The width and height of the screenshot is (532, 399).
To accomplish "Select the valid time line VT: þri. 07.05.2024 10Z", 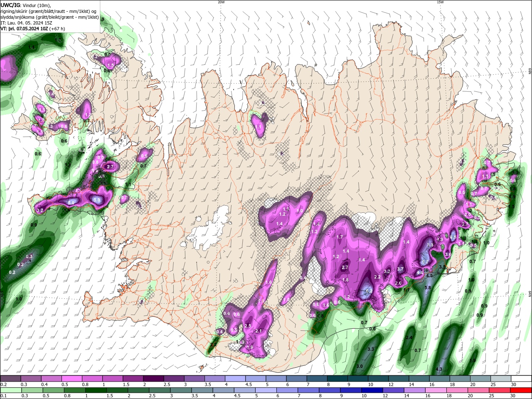I will [x=24, y=29].
